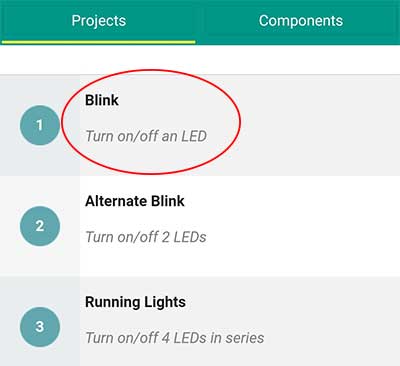Click the number 1 circle icon
The image size is (400, 366).
[40, 125]
